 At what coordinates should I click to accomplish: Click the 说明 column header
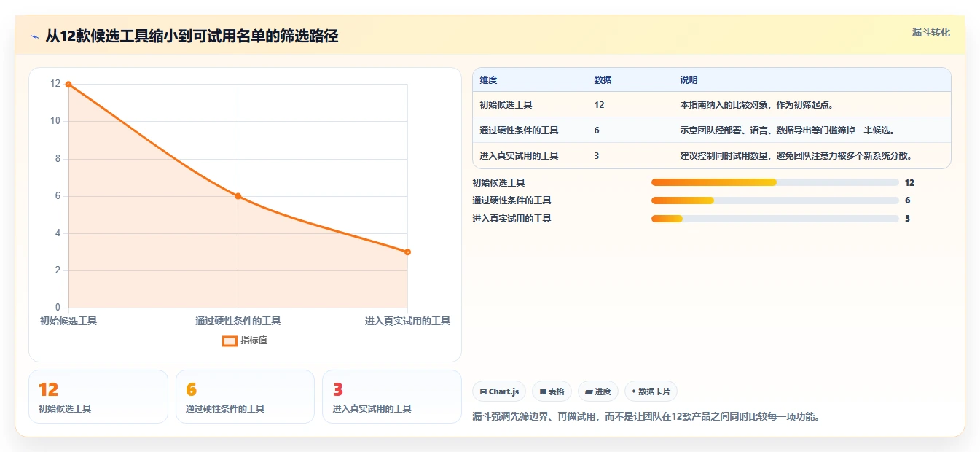pos(689,80)
